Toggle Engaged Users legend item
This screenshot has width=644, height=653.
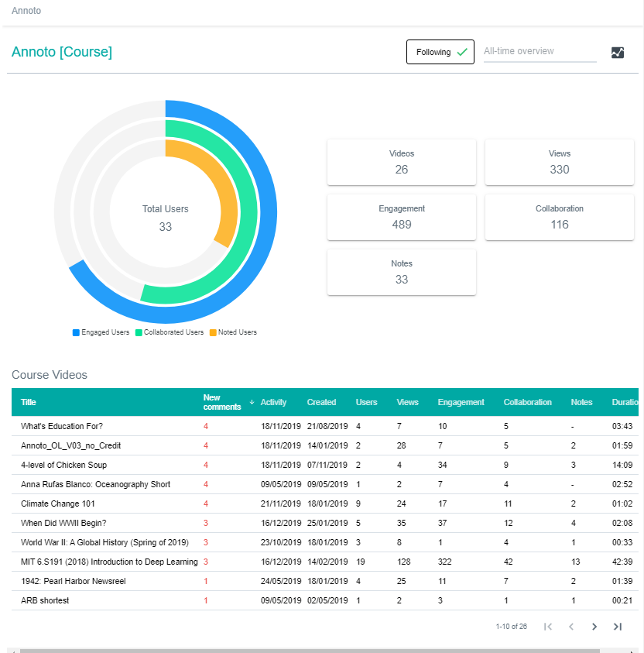(x=101, y=332)
